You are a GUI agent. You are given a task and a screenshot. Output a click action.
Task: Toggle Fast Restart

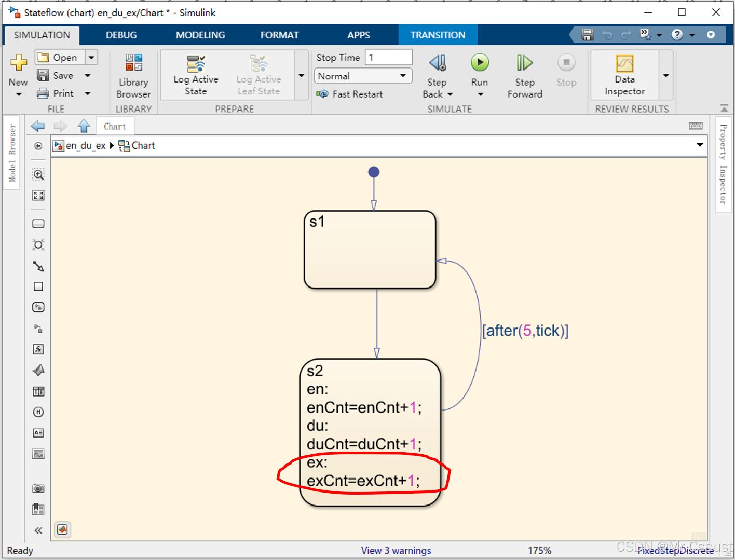(350, 94)
